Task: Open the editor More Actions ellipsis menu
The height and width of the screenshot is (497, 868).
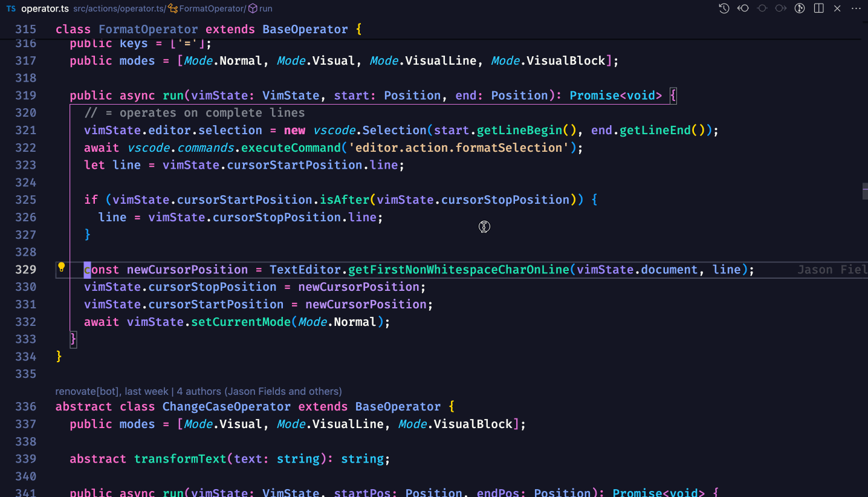Action: 857,8
